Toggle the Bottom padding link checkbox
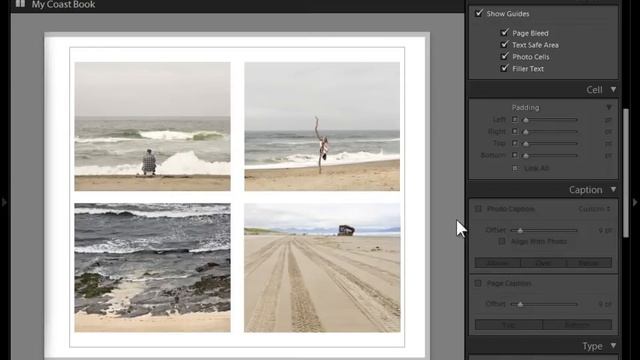 [515, 155]
